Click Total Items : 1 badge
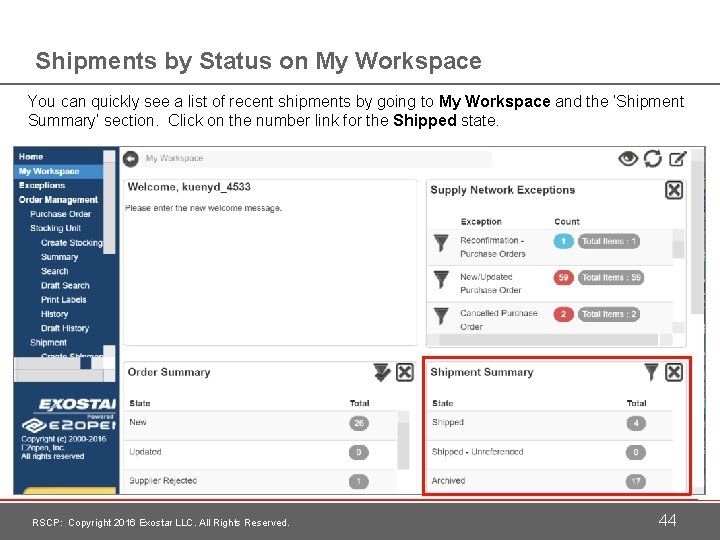This screenshot has width=720, height=540. point(608,241)
